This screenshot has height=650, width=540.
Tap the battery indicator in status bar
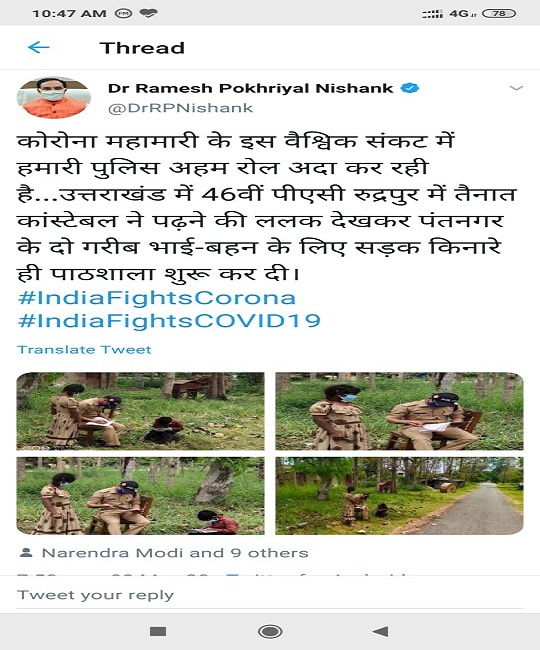click(x=499, y=13)
